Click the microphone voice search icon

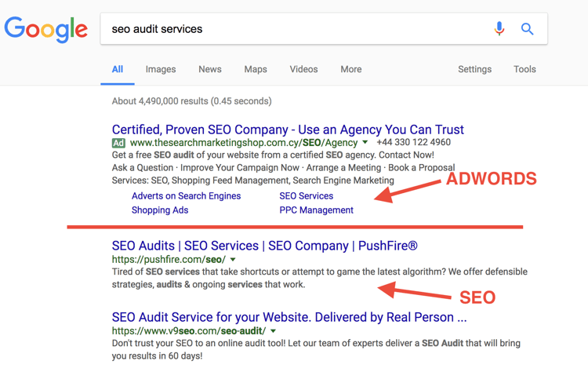pos(499,28)
